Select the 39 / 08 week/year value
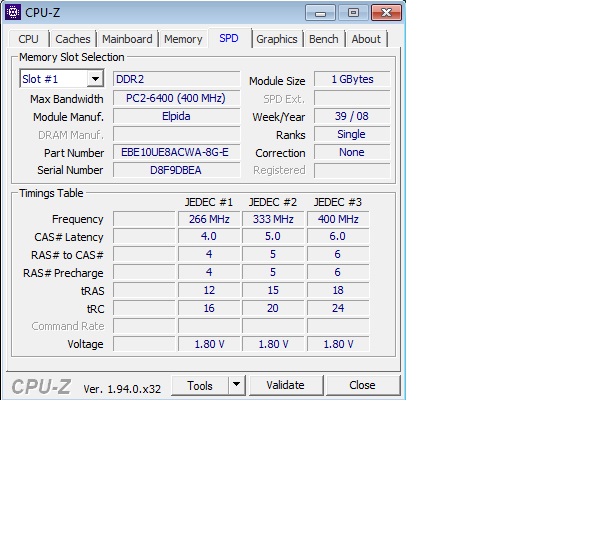Screen dimensions: 614x559 [352, 116]
